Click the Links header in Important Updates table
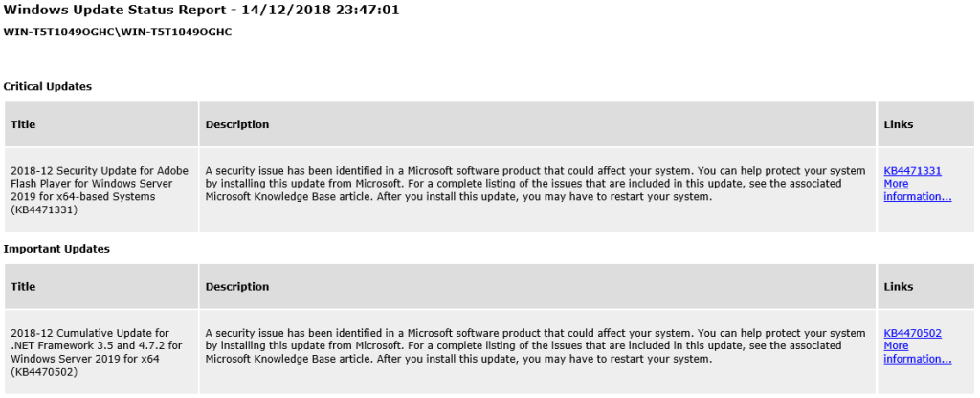The width and height of the screenshot is (980, 398). pos(898,287)
